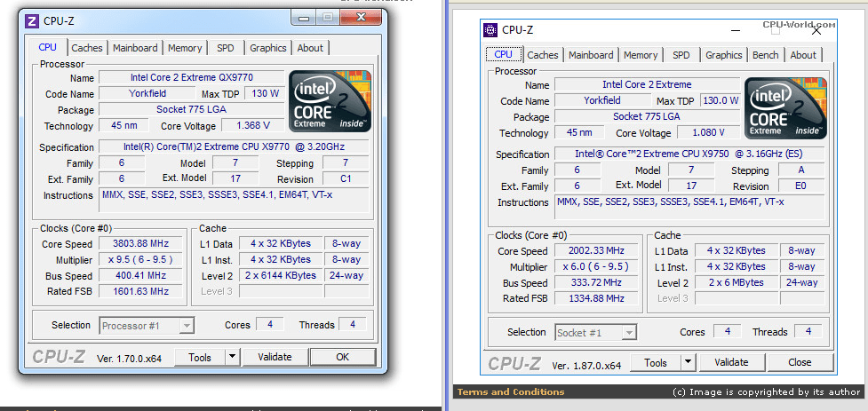Viewport: 868px width, 411px height.
Task: Click the Core Speed value 2002.33 MHz
Action: [596, 250]
